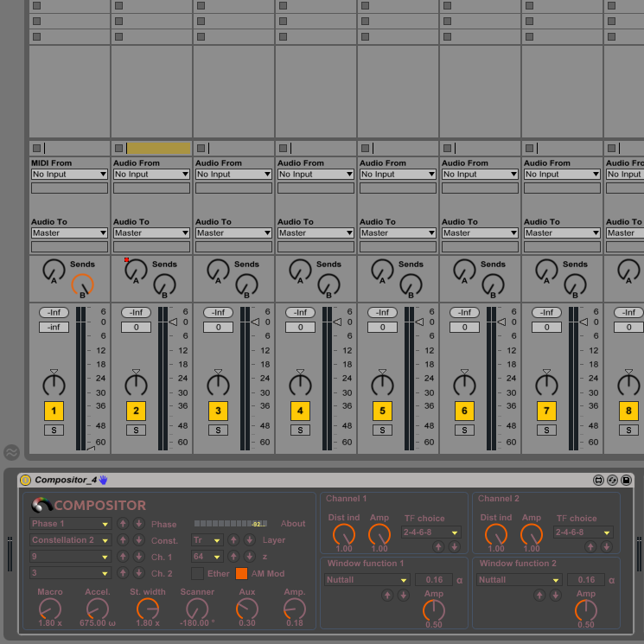The image size is (644, 644).
Task: Click Window function 2 alpha value field
Action: (585, 580)
